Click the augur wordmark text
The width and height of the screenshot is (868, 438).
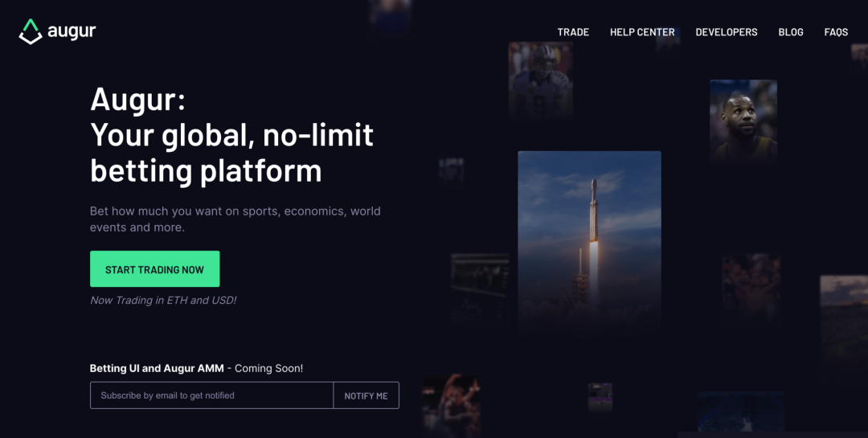point(72,31)
